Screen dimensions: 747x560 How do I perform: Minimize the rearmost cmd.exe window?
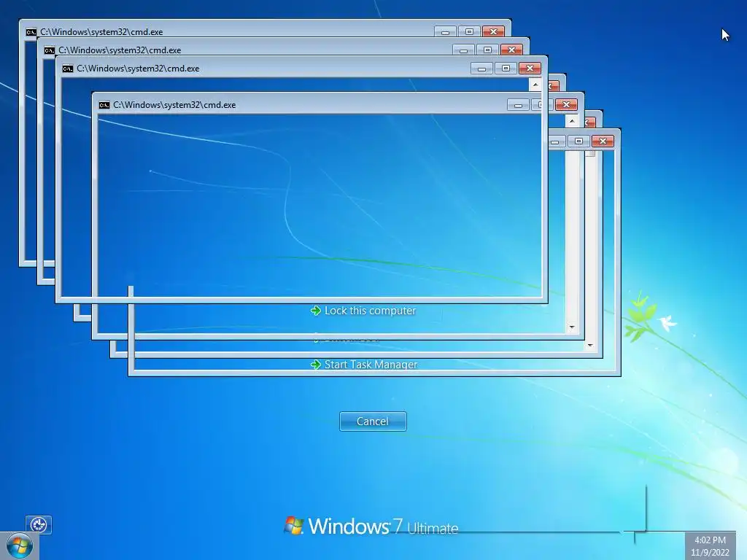coord(445,31)
